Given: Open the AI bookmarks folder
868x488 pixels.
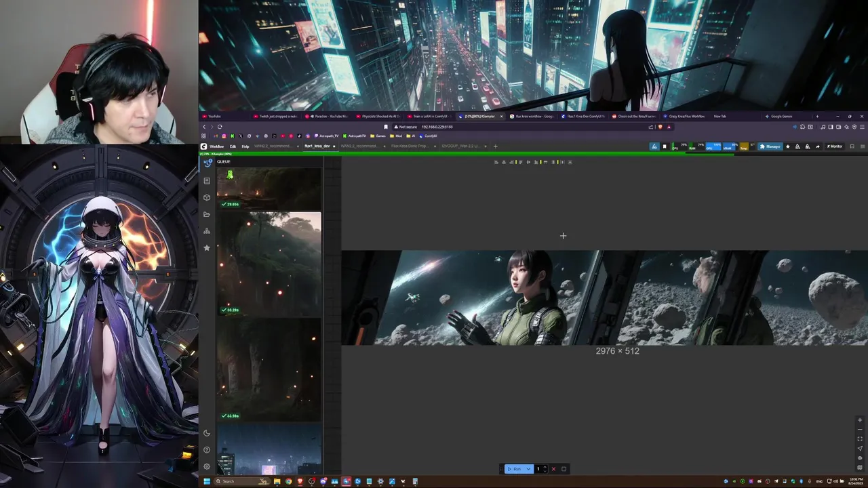Looking at the screenshot, I should (x=411, y=136).
